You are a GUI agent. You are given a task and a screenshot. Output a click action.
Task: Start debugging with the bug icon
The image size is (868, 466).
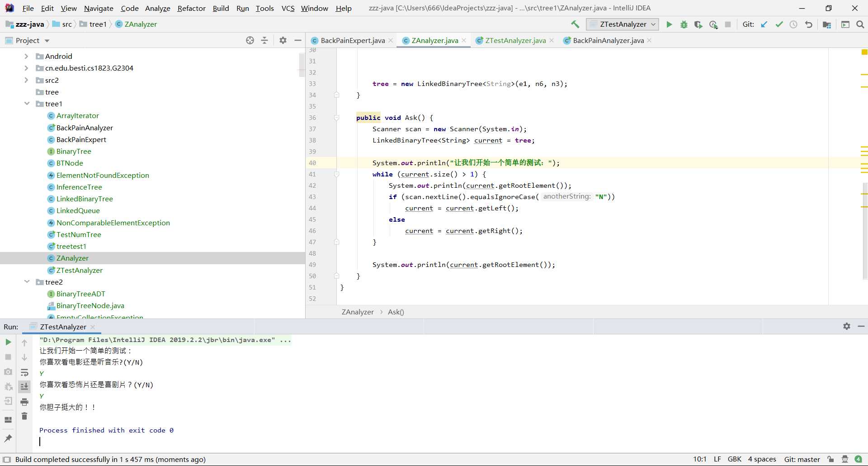pos(684,24)
